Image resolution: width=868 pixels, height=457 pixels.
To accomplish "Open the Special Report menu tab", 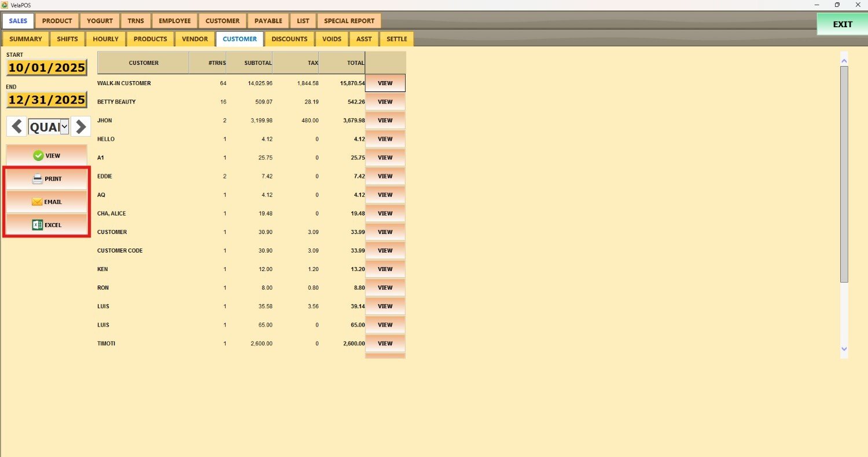I will [349, 21].
